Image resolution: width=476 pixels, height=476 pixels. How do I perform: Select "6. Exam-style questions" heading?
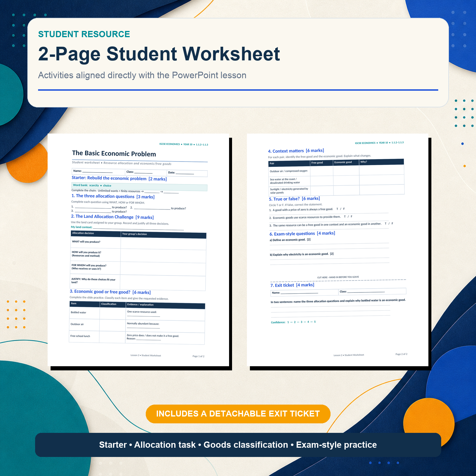click(x=302, y=234)
